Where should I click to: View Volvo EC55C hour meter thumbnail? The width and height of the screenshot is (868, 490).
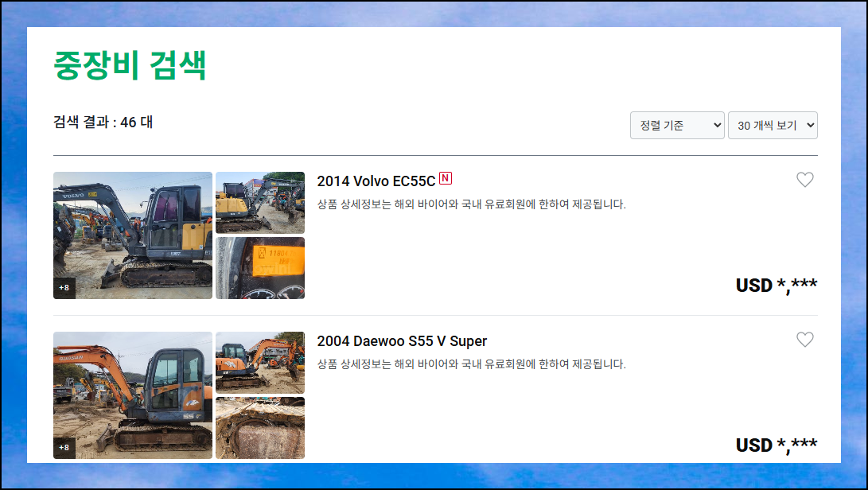pyautogui.click(x=260, y=268)
